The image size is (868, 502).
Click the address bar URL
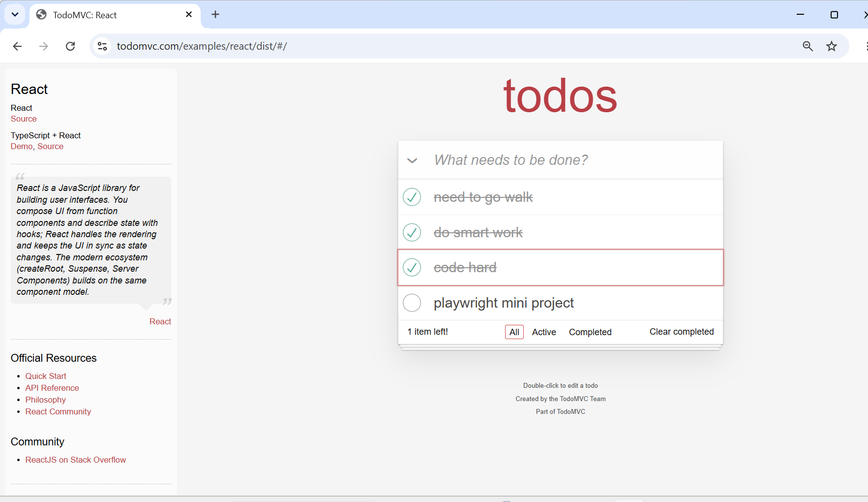coord(202,46)
